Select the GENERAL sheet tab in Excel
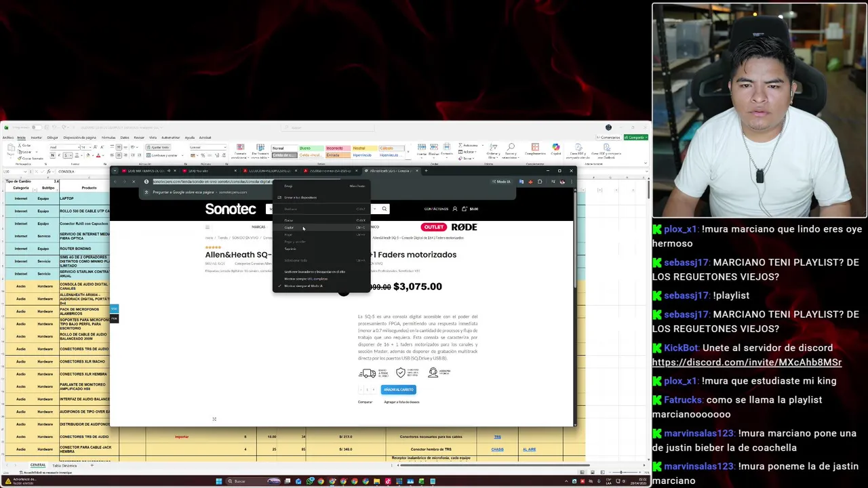Image resolution: width=868 pixels, height=488 pixels. click(38, 466)
